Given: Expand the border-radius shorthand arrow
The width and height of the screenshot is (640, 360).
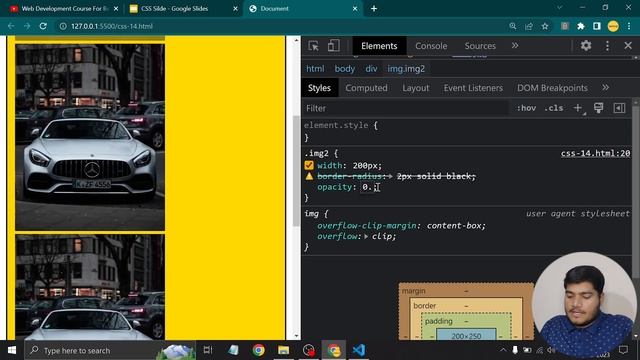Looking at the screenshot, I should (391, 176).
